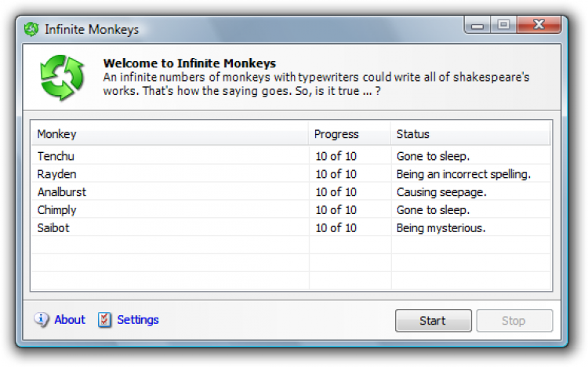The image size is (588, 367).
Task: Maximize the Infinite Monkeys window
Action: 503,25
